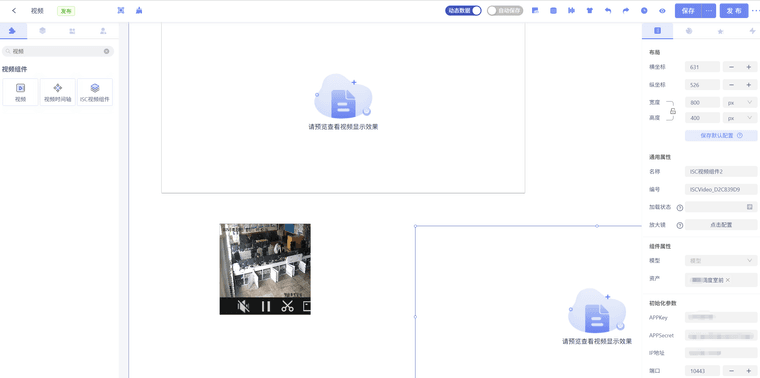Viewport: 760px width, 378px height.
Task: Toggle the width-height aspect lock icon
Action: point(673,111)
